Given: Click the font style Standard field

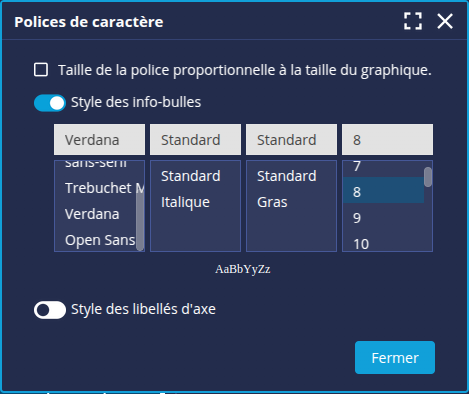Looking at the screenshot, I should click(195, 140).
